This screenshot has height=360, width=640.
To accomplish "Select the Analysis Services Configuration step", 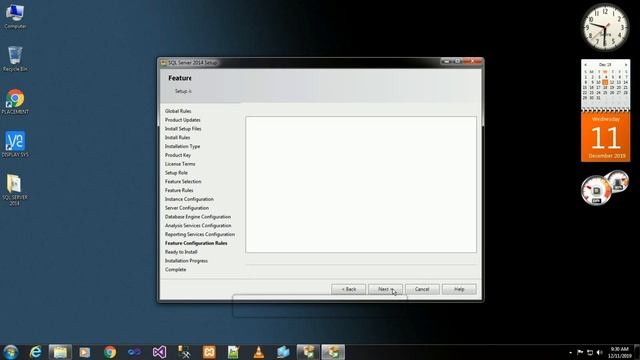I will (x=198, y=225).
